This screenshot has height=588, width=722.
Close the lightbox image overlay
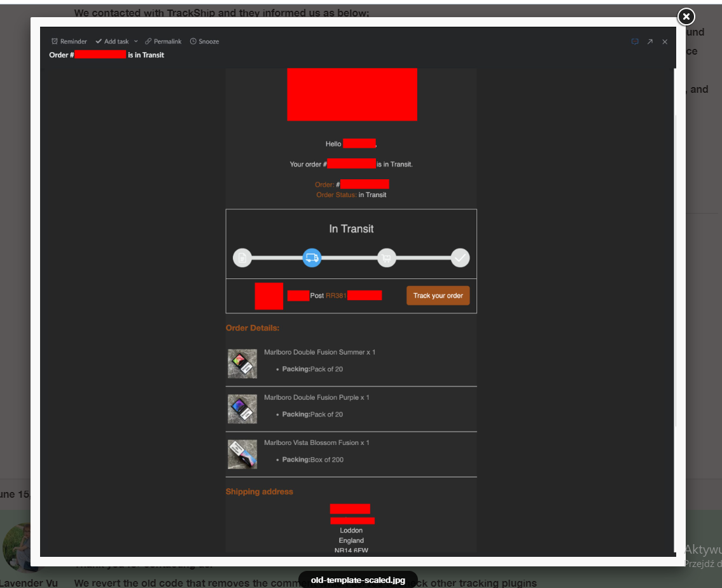pos(686,17)
